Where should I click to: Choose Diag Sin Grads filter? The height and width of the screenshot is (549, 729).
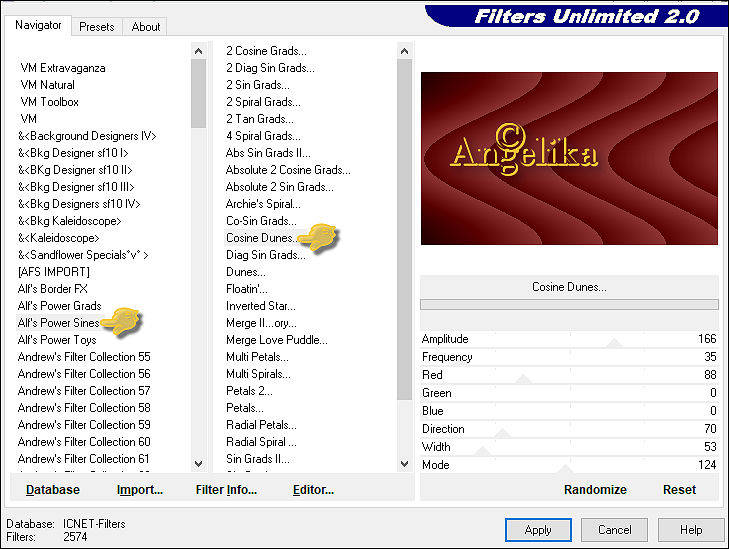coord(265,255)
